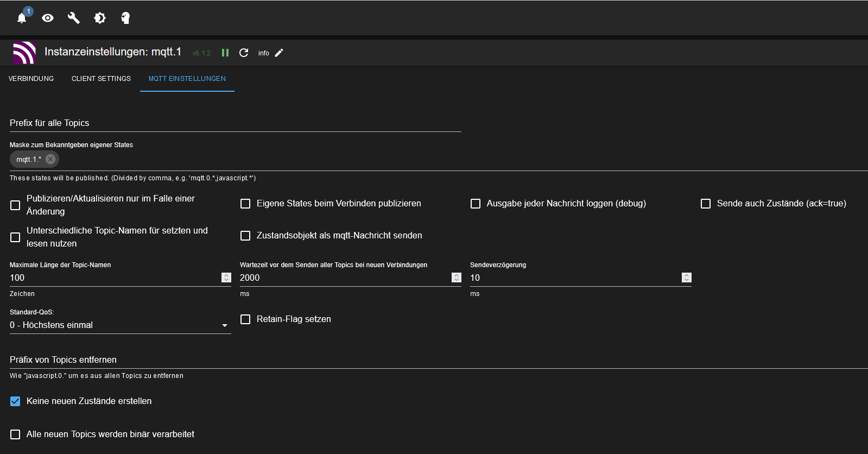The width and height of the screenshot is (868, 454).
Task: Open the Standard-QoS dropdown
Action: tap(121, 325)
